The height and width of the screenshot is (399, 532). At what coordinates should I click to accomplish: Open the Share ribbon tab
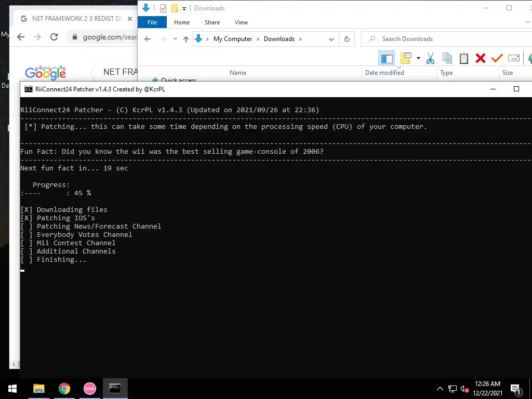click(212, 22)
